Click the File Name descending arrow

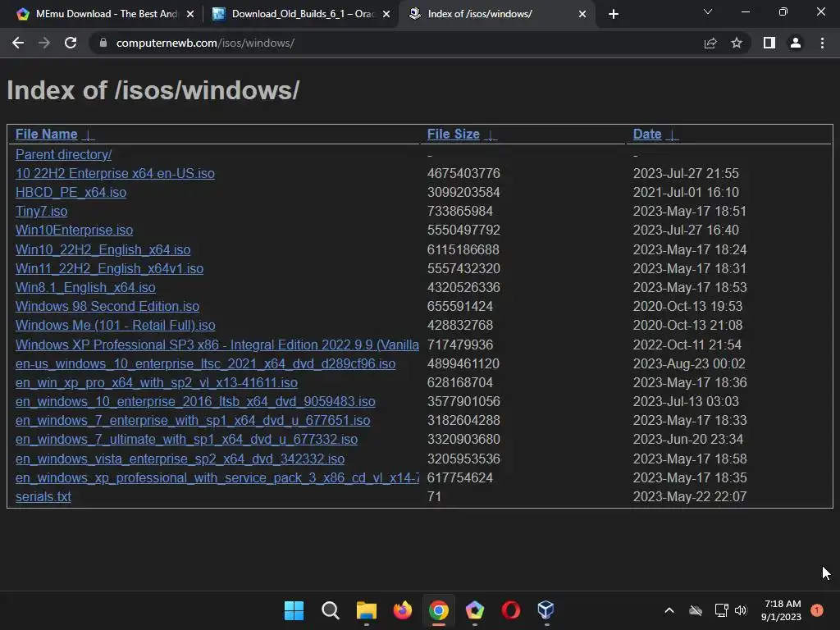89,135
